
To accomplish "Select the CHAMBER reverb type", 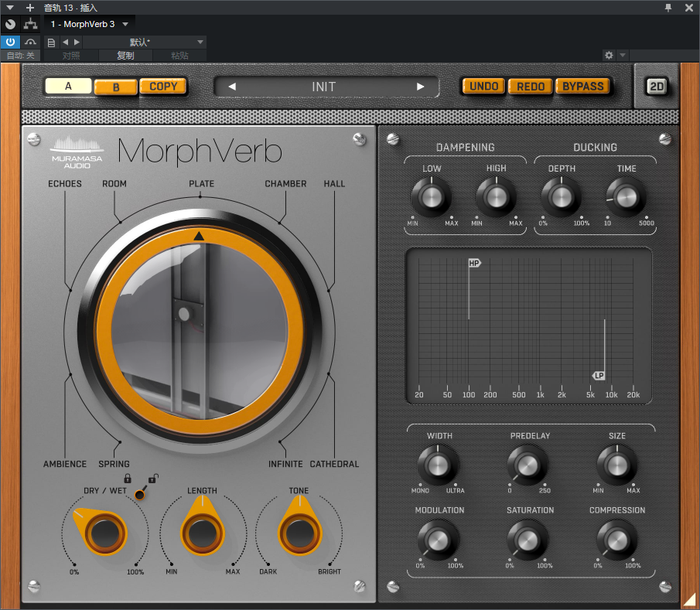I will (285, 184).
